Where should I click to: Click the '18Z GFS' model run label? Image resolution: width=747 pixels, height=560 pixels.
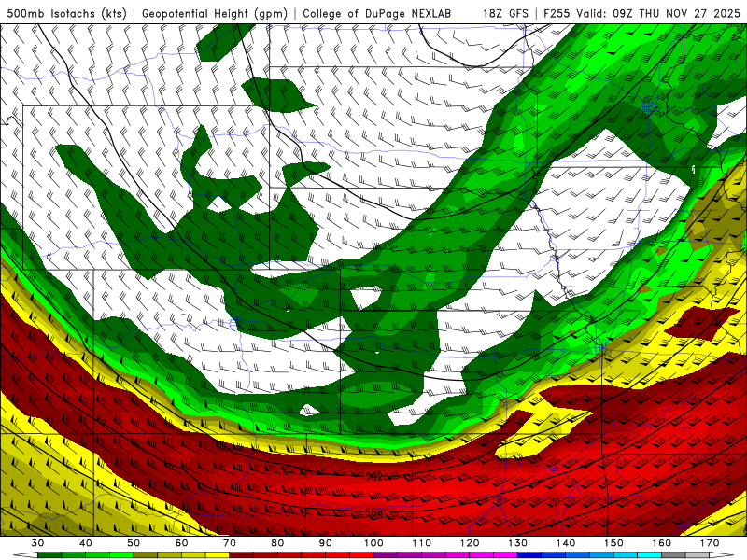coord(505,13)
